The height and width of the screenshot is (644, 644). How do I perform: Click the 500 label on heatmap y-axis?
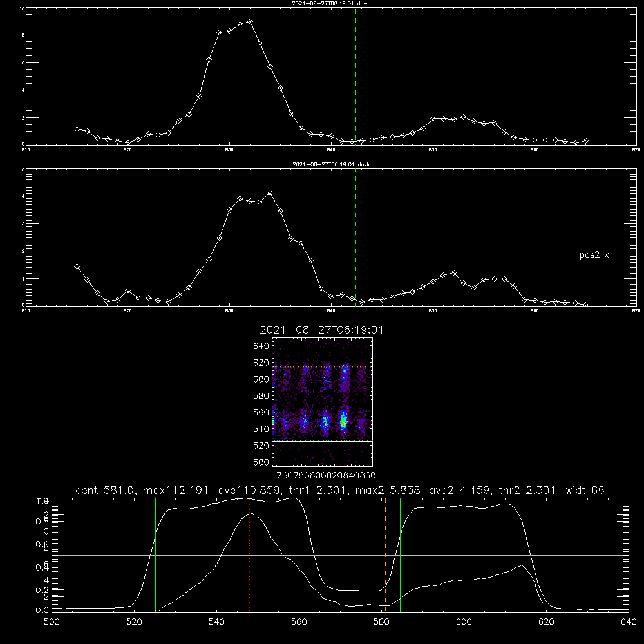[x=261, y=462]
